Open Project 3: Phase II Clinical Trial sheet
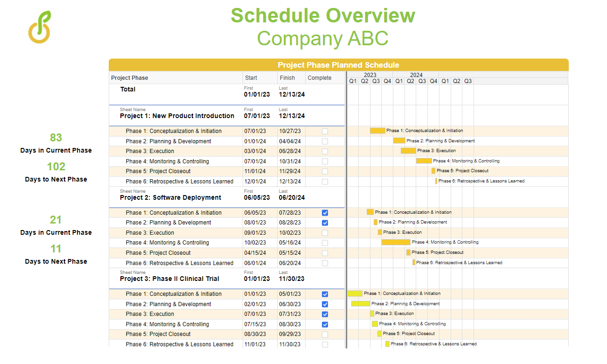Viewport: 607px width, 364px height. tap(170, 279)
